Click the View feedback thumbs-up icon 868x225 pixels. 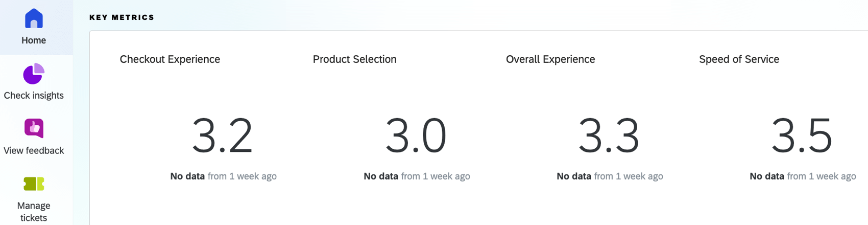tap(34, 128)
